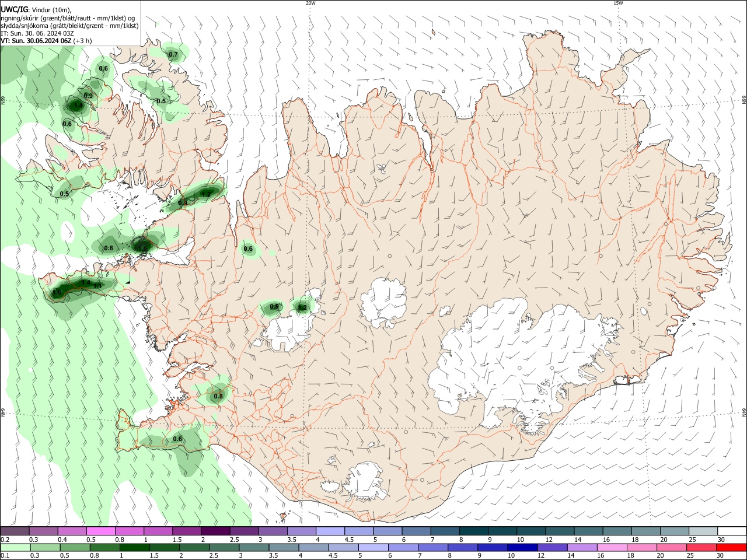Click the 1.1 precipitation value label
The image size is (747, 560).
click(97, 286)
